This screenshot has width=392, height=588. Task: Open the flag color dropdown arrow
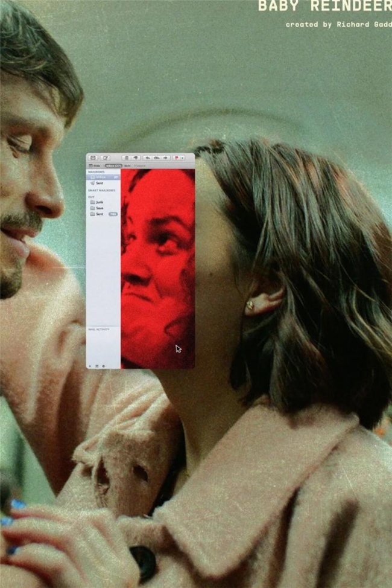182,158
